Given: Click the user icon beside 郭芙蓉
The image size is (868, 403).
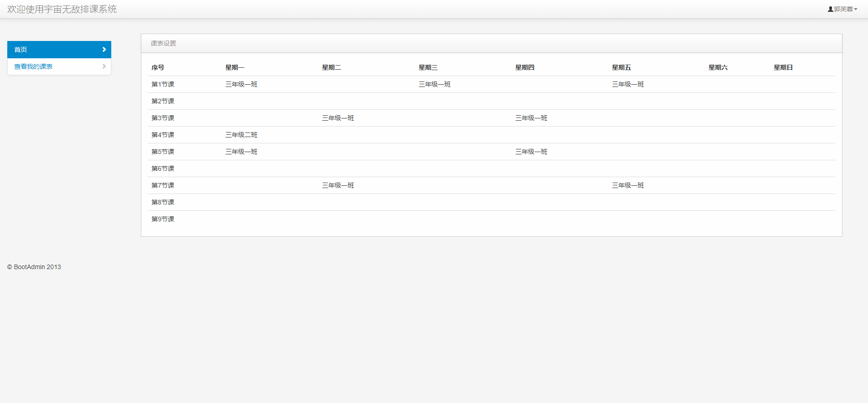Looking at the screenshot, I should pyautogui.click(x=830, y=9).
